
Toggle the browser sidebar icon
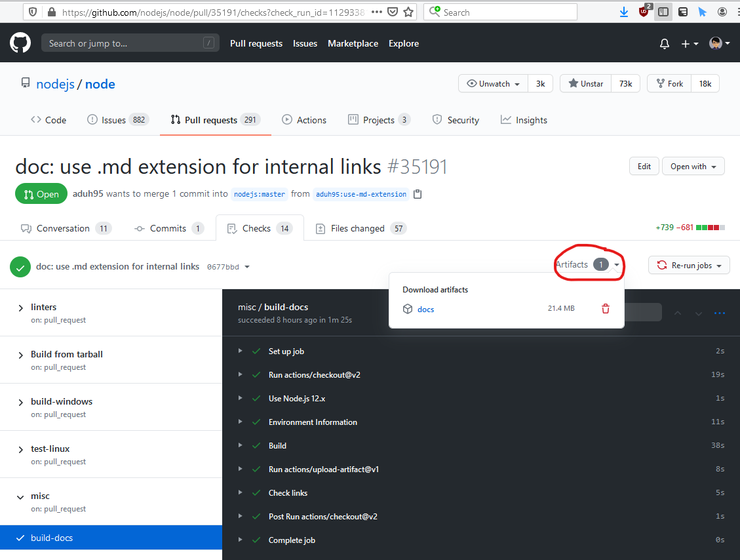click(x=663, y=12)
